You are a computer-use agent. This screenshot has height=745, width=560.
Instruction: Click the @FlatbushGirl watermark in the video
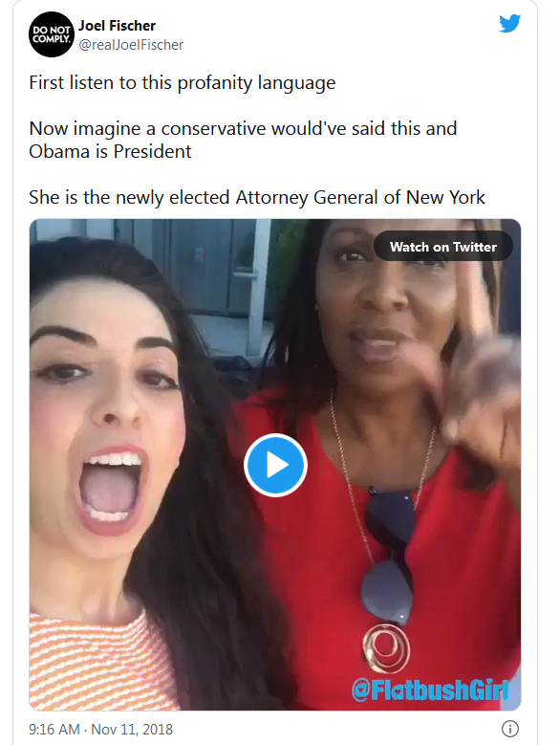(x=430, y=690)
